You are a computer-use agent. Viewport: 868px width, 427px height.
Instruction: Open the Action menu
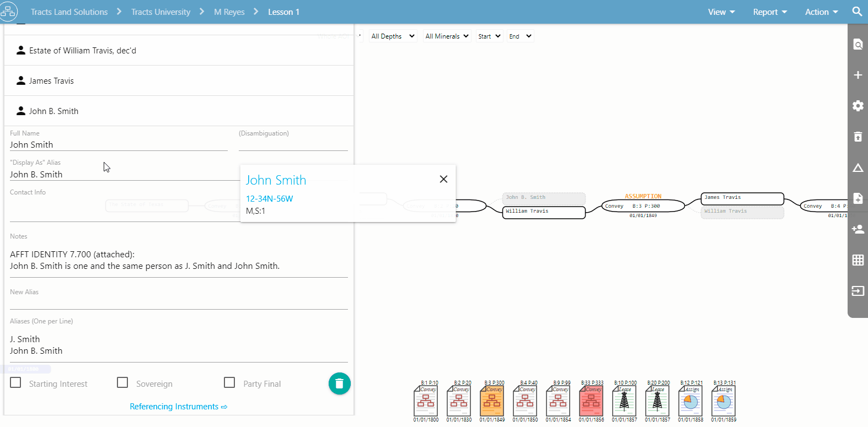[821, 12]
